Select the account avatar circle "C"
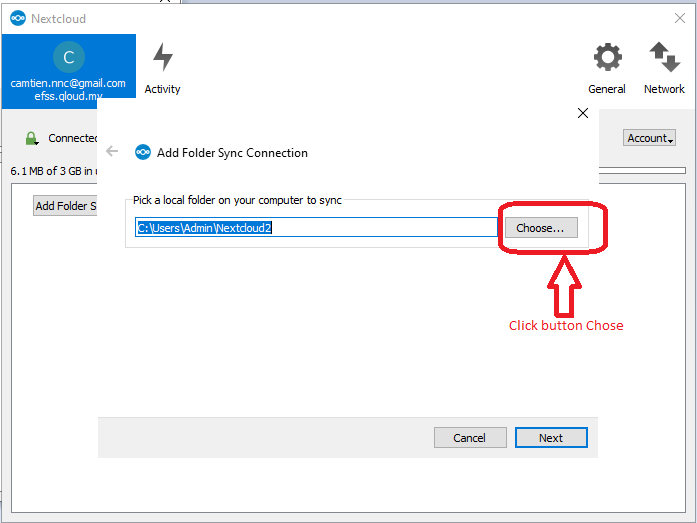Viewport: 697px width, 523px height. [x=68, y=57]
